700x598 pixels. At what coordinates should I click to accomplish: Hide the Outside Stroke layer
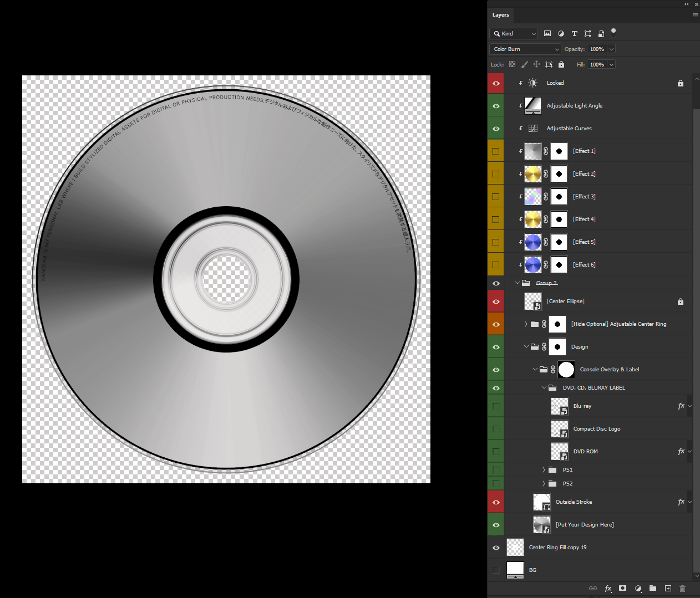coord(496,502)
